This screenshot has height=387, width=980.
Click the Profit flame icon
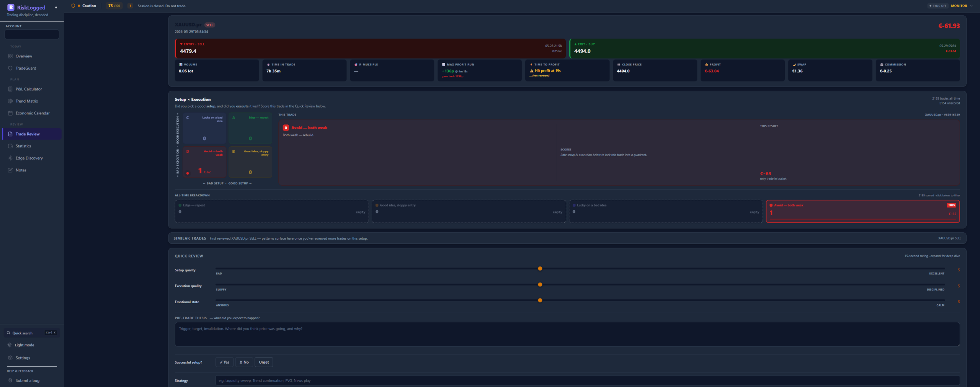click(x=706, y=65)
